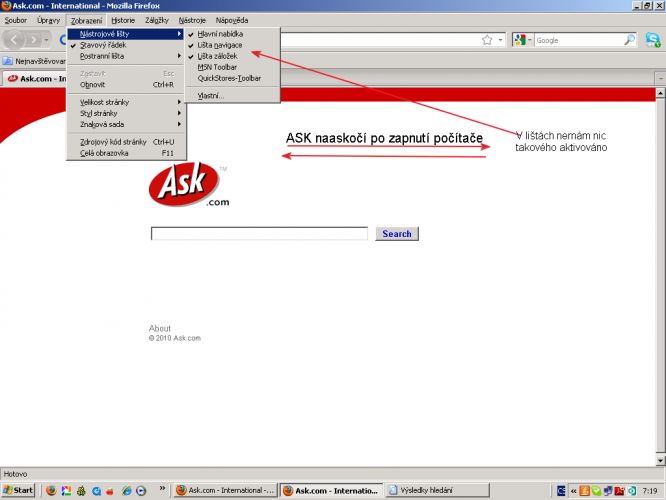Click the Hotovo status bar text

pos(15,474)
